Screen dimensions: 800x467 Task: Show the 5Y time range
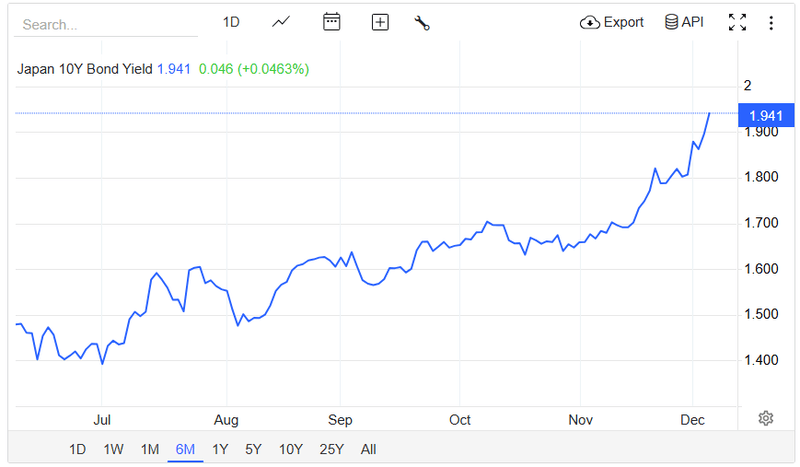tap(254, 449)
